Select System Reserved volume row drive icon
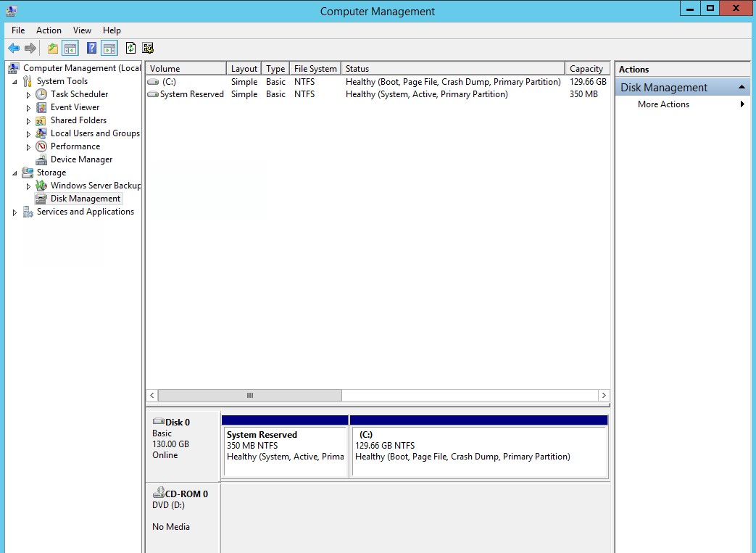The image size is (756, 553). click(x=154, y=94)
